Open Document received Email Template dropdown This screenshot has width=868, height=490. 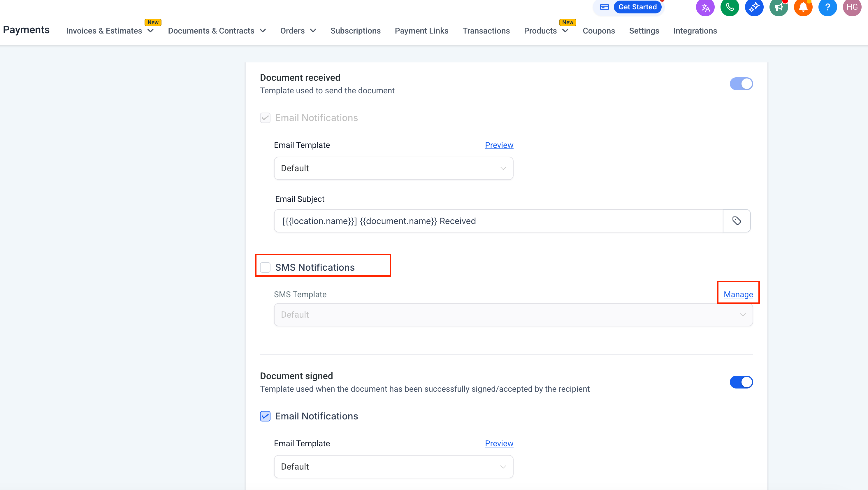pos(393,168)
